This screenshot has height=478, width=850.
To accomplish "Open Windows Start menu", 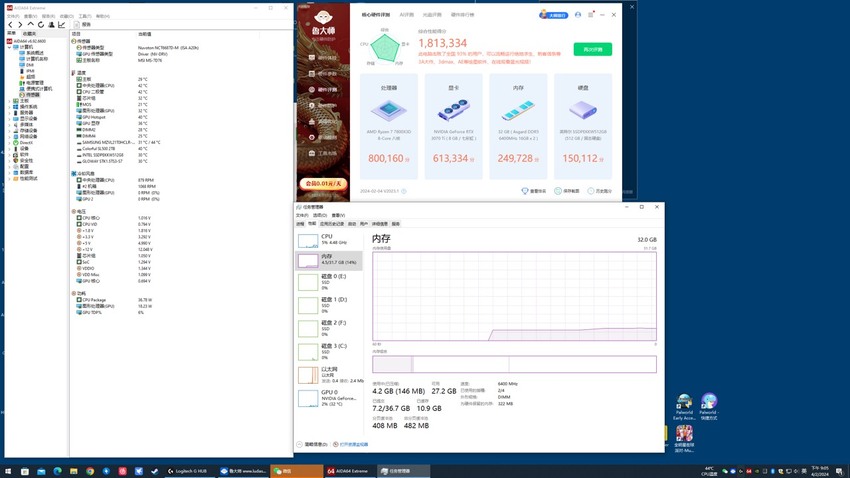I will pos(8,471).
